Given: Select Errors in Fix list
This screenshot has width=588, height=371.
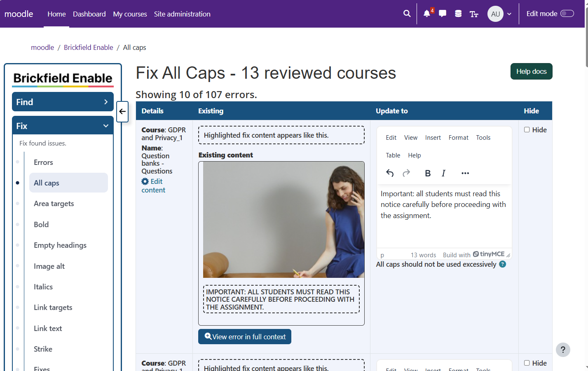Looking at the screenshot, I should [x=43, y=162].
